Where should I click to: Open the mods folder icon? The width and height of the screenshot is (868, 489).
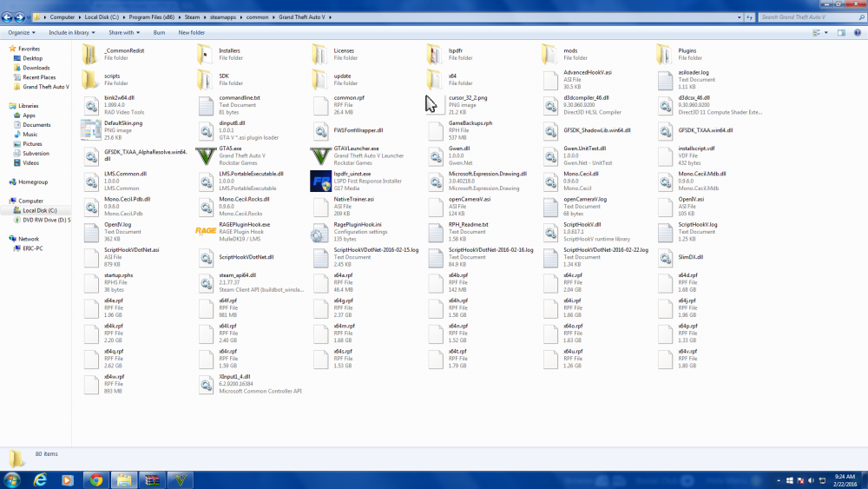pyautogui.click(x=549, y=54)
